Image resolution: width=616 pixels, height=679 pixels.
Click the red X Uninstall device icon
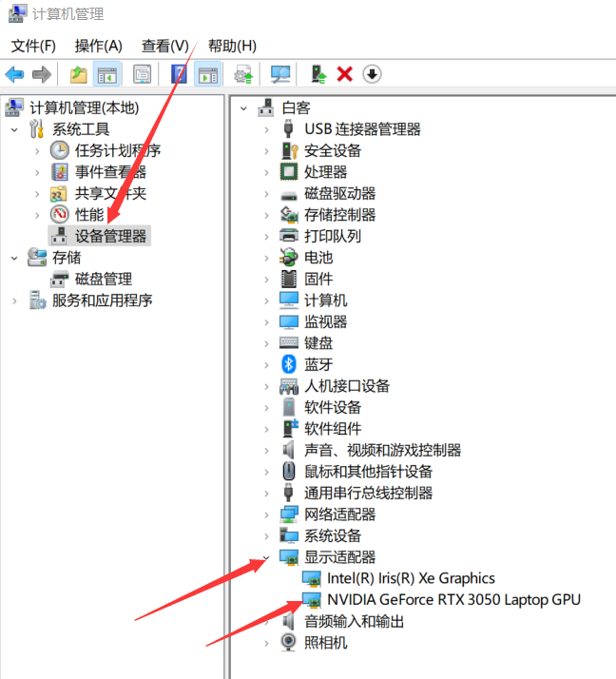[x=345, y=74]
